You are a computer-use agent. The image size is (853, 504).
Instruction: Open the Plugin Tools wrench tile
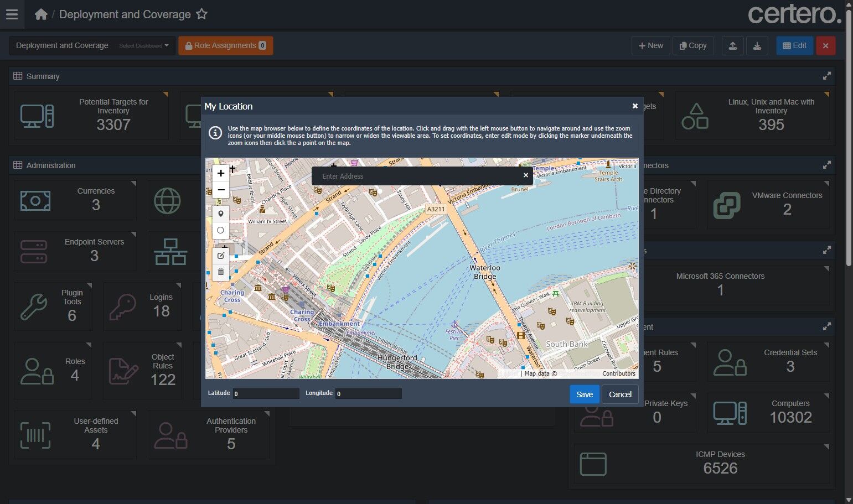pyautogui.click(x=53, y=306)
